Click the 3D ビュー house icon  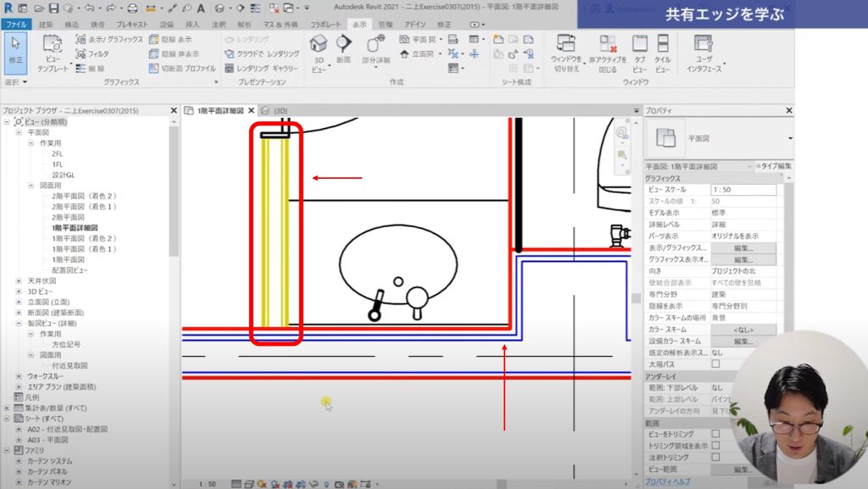(x=319, y=45)
